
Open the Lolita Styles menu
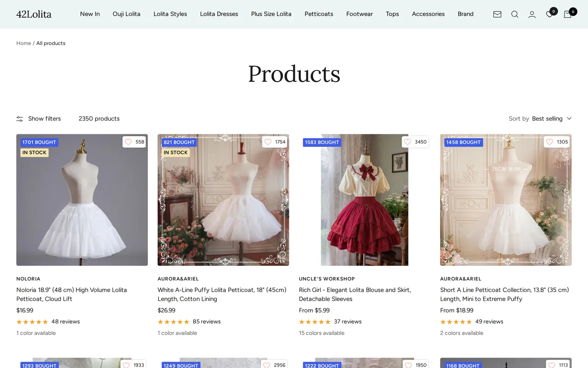170,14
